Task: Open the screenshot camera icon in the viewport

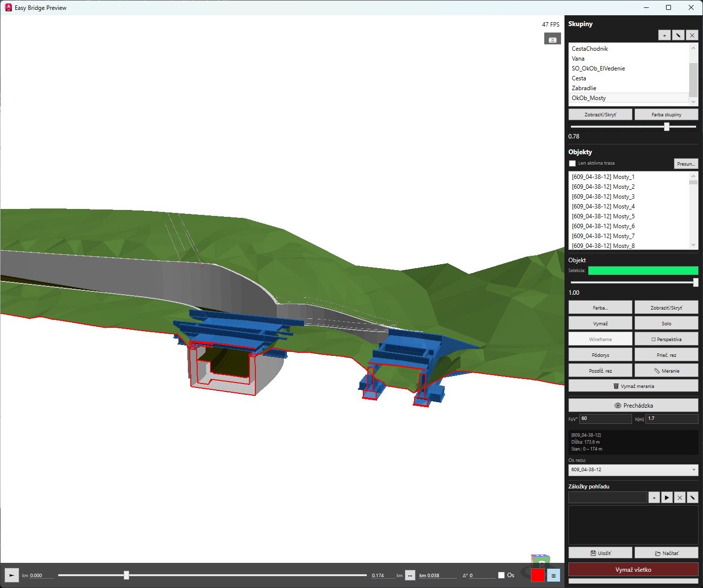Action: coord(552,38)
